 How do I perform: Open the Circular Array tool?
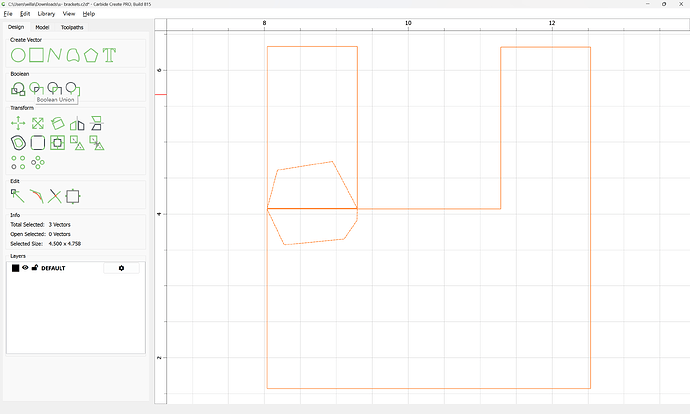(x=38, y=162)
